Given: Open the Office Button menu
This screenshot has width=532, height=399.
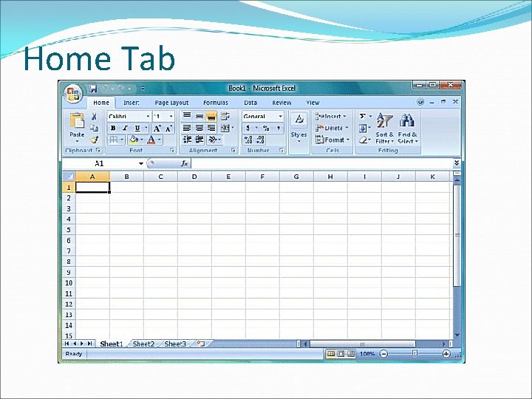Looking at the screenshot, I should pyautogui.click(x=73, y=94).
